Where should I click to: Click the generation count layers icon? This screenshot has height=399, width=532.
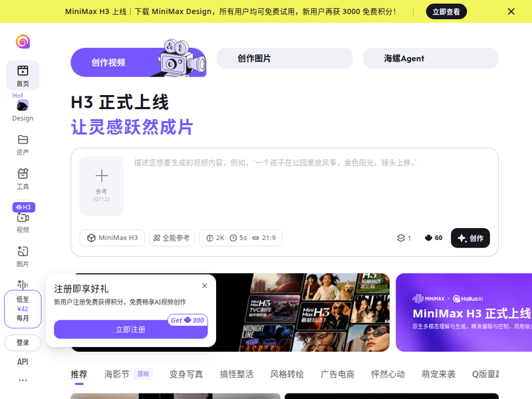[x=401, y=238]
